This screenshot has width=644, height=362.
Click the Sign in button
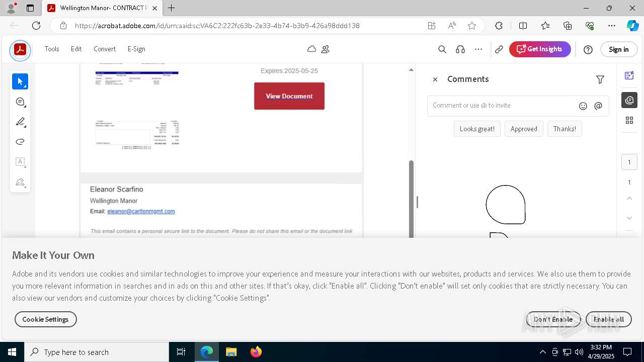pos(618,49)
